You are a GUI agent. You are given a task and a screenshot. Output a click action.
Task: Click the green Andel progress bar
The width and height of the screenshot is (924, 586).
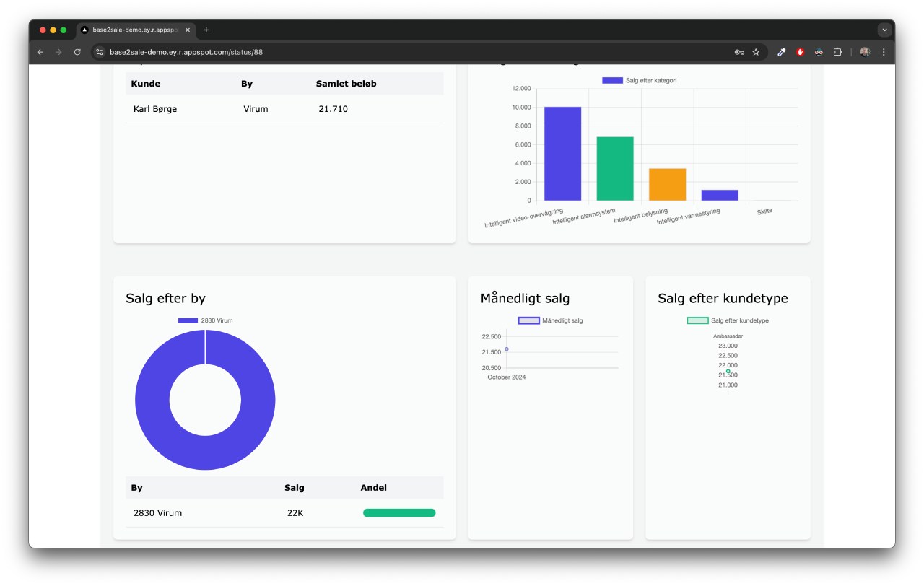399,513
